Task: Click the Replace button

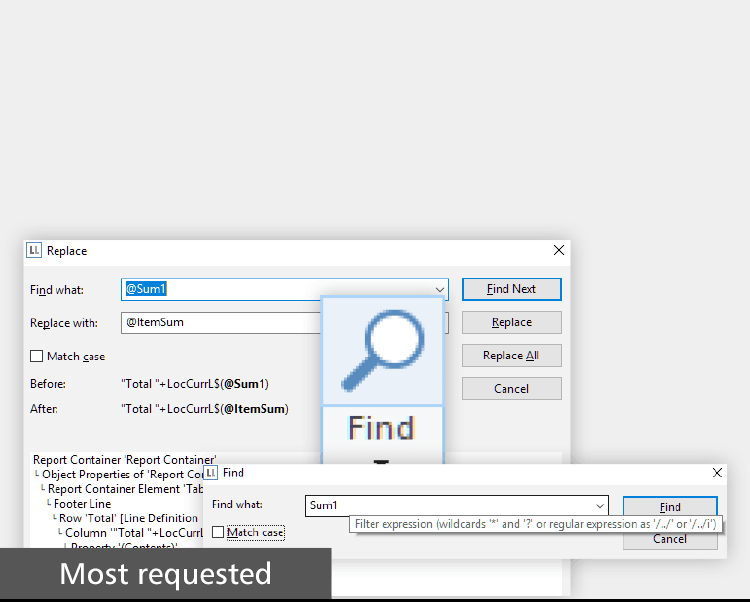Action: [511, 322]
